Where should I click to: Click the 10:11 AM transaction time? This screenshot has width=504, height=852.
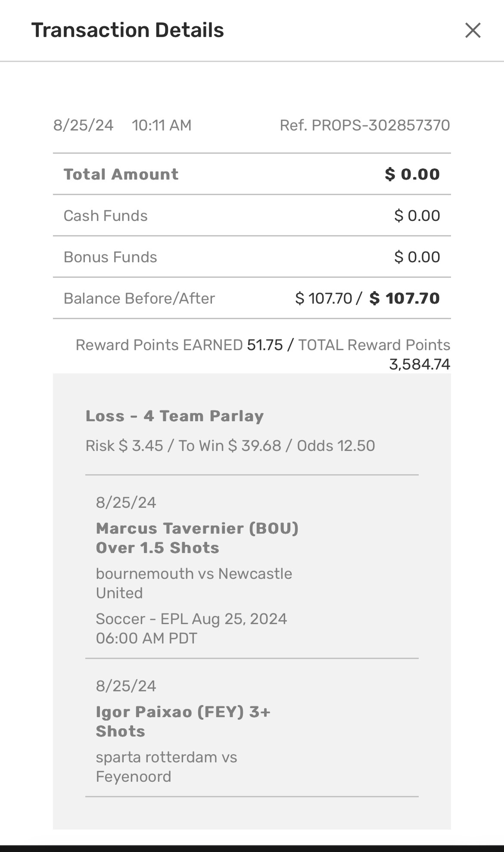[x=162, y=125]
